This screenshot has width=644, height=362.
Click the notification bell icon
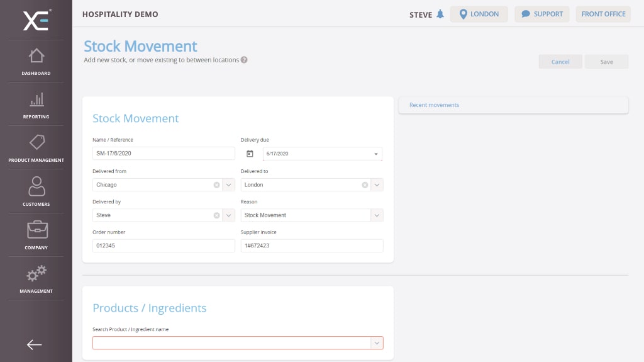pyautogui.click(x=440, y=14)
